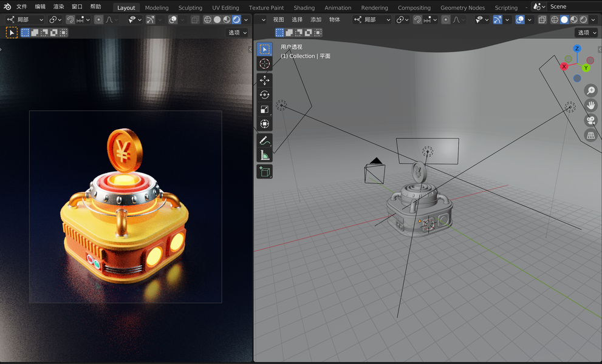Choose Subtract selection mode in right viewport
The height and width of the screenshot is (364, 602).
pyautogui.click(x=299, y=33)
